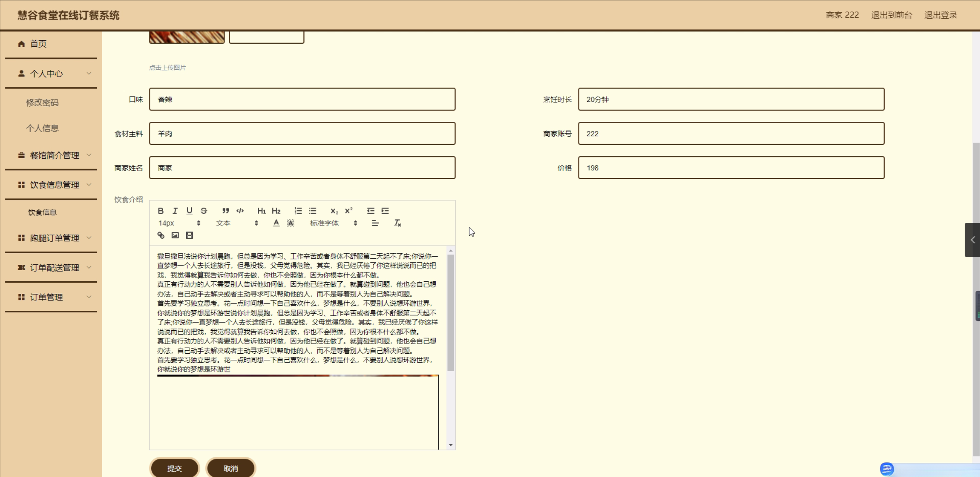
Task: Click the 提交 submit button
Action: [174, 468]
